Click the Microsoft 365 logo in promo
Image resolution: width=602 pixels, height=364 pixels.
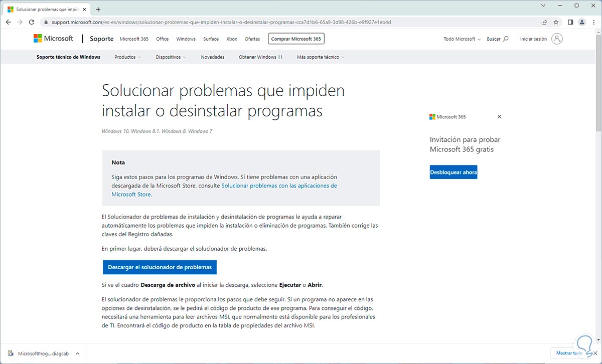447,117
